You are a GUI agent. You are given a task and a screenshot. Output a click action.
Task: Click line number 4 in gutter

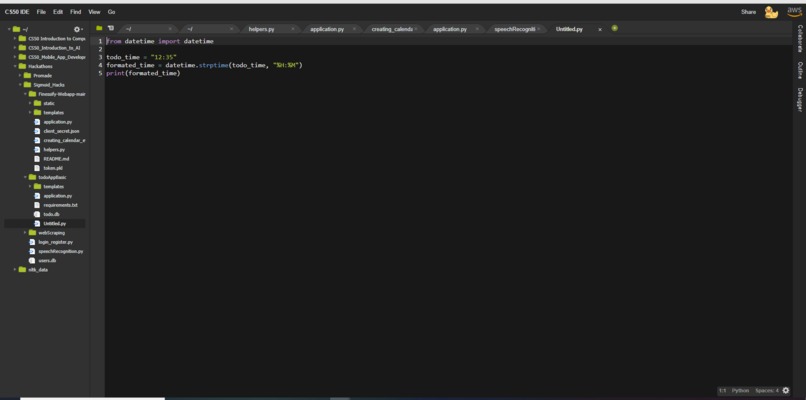tap(100, 65)
